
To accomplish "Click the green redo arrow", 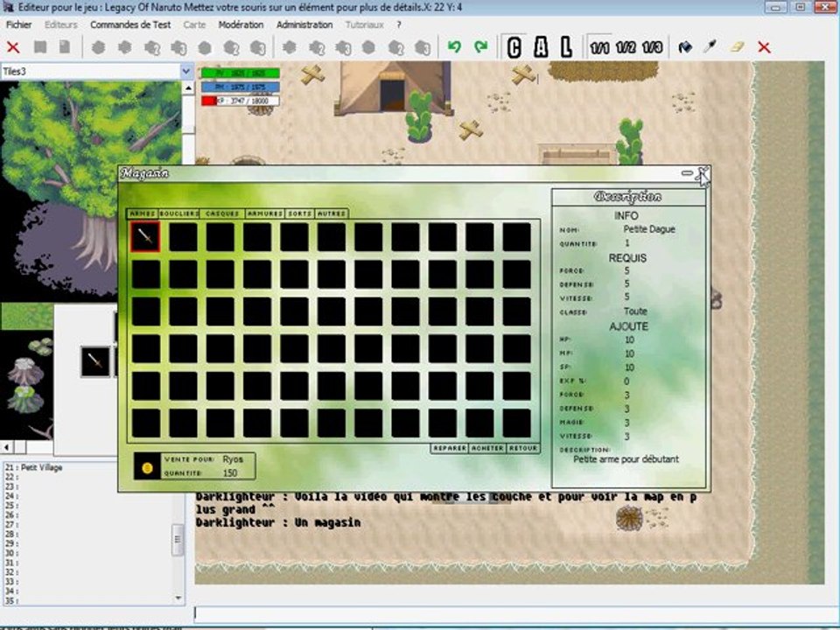I will click(481, 47).
